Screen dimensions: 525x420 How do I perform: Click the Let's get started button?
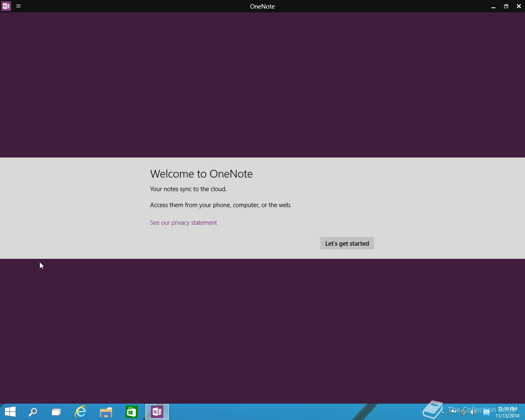pyautogui.click(x=347, y=243)
